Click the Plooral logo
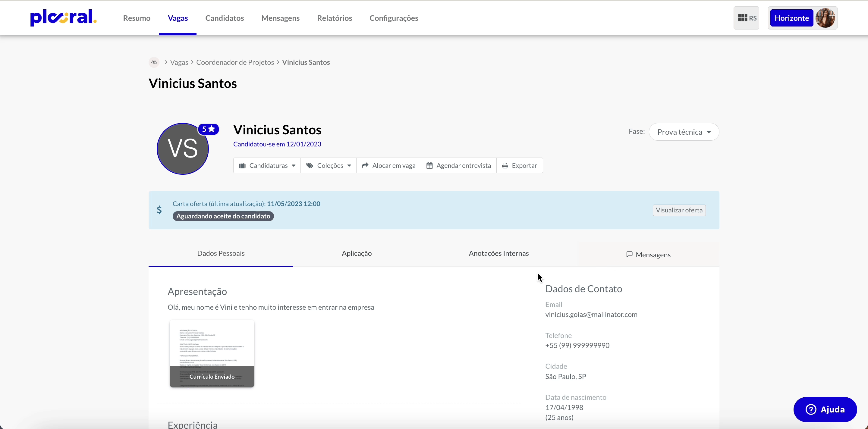 [x=63, y=17]
